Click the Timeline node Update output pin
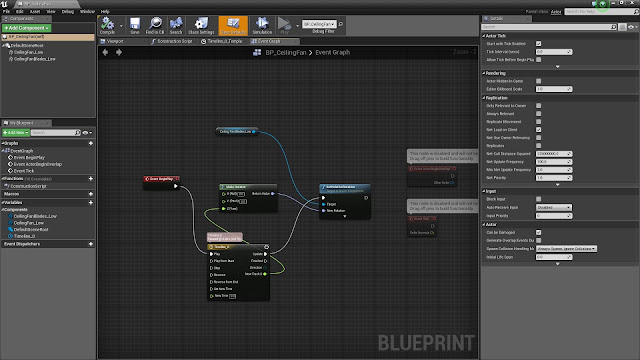Screen dimensions: 640x360 pyautogui.click(x=265, y=254)
